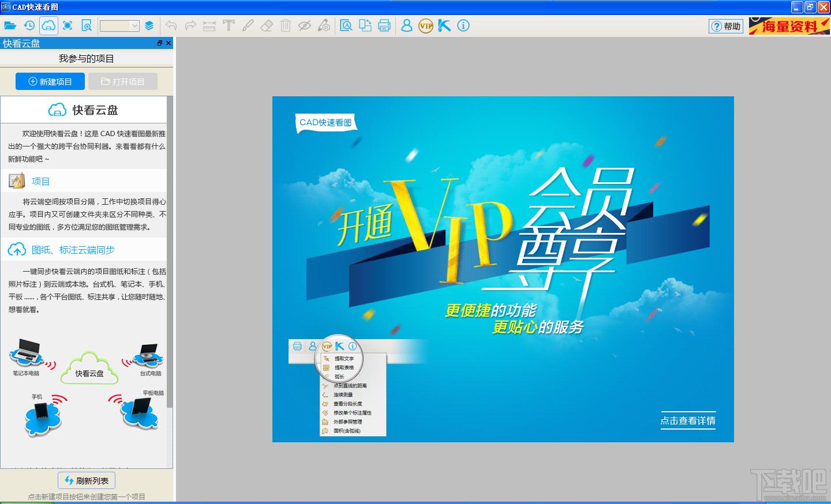Click the 帮助 help button
The height and width of the screenshot is (504, 831).
click(x=726, y=26)
